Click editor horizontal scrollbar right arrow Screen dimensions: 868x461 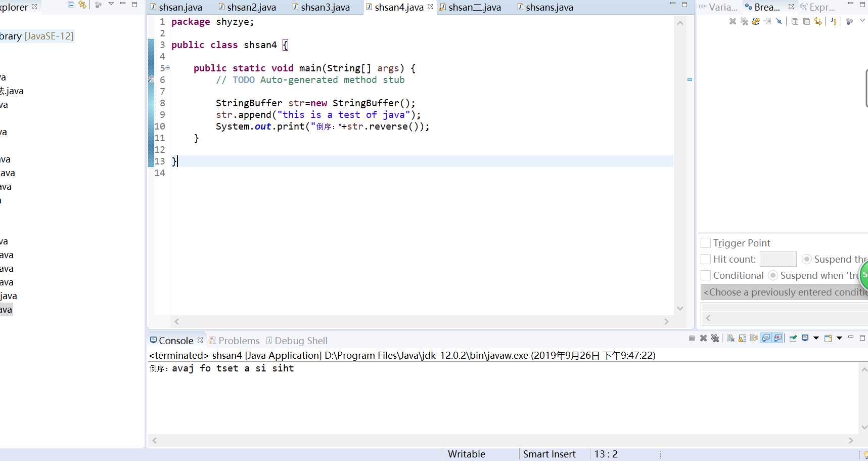click(666, 321)
